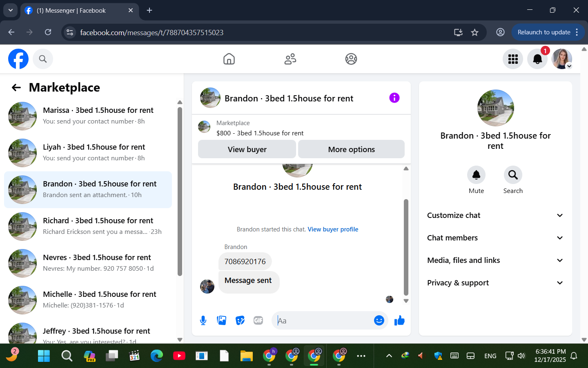Screen dimensions: 588x368
Task: Reload the page in Chrome
Action: point(48,32)
